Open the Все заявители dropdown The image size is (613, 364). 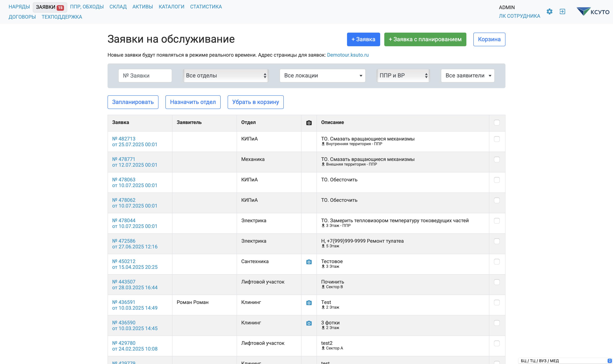[467, 76]
